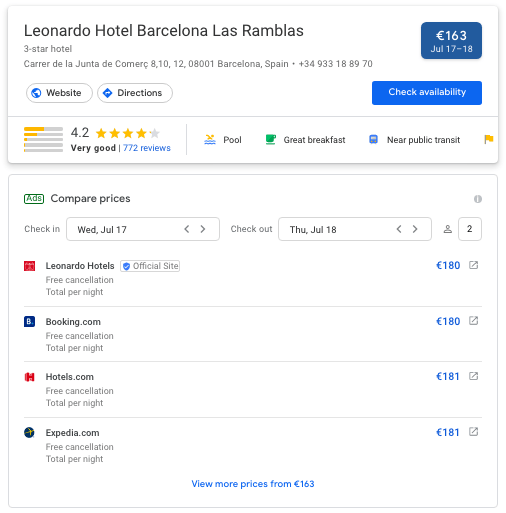Move check-out date one day earlier
The width and height of the screenshot is (506, 513).
pyautogui.click(x=399, y=229)
